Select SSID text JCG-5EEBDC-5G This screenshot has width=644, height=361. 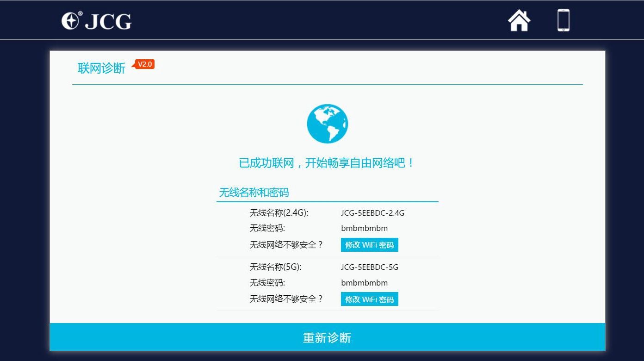(x=370, y=267)
